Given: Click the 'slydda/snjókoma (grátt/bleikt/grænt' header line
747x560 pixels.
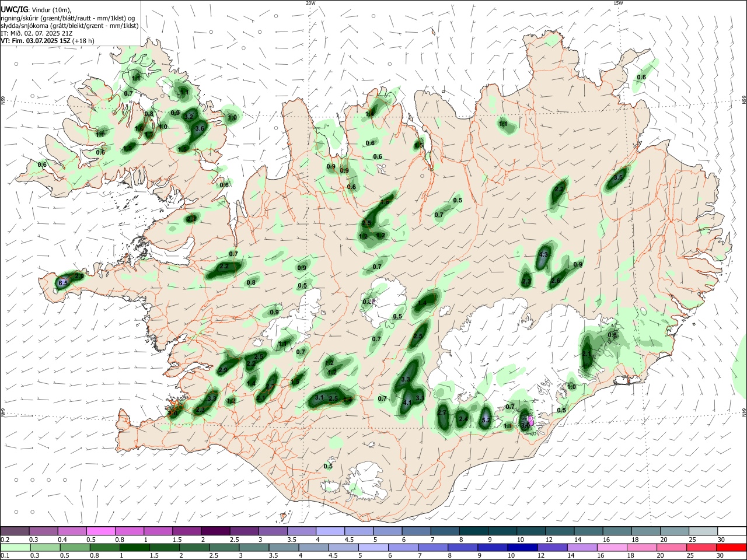Looking at the screenshot, I should [x=69, y=26].
